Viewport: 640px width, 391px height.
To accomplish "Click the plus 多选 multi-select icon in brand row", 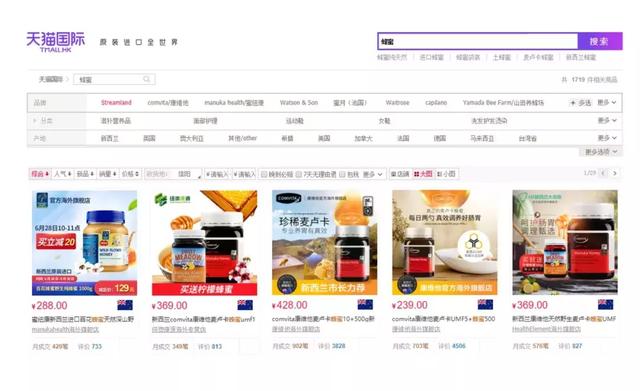I will (x=573, y=103).
